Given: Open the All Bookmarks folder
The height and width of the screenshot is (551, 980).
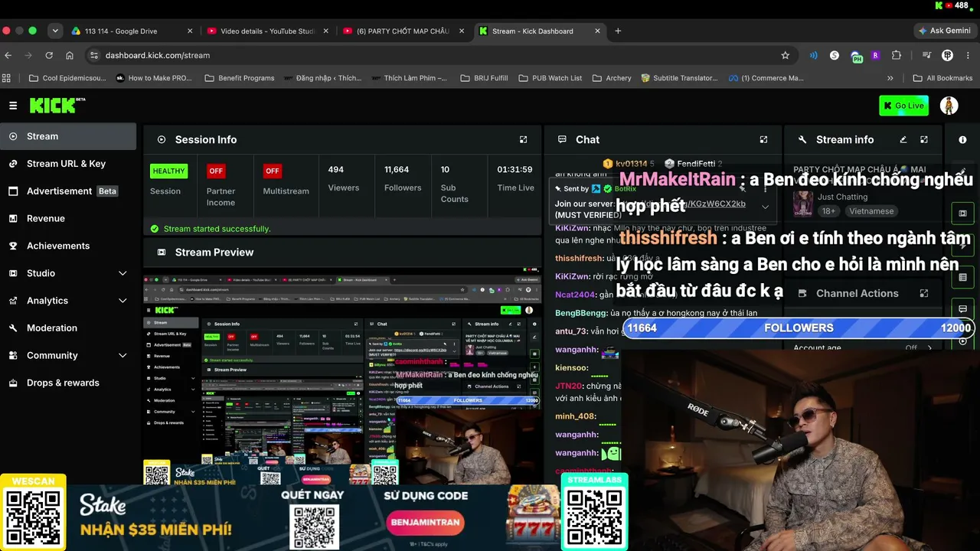Looking at the screenshot, I should tap(942, 78).
